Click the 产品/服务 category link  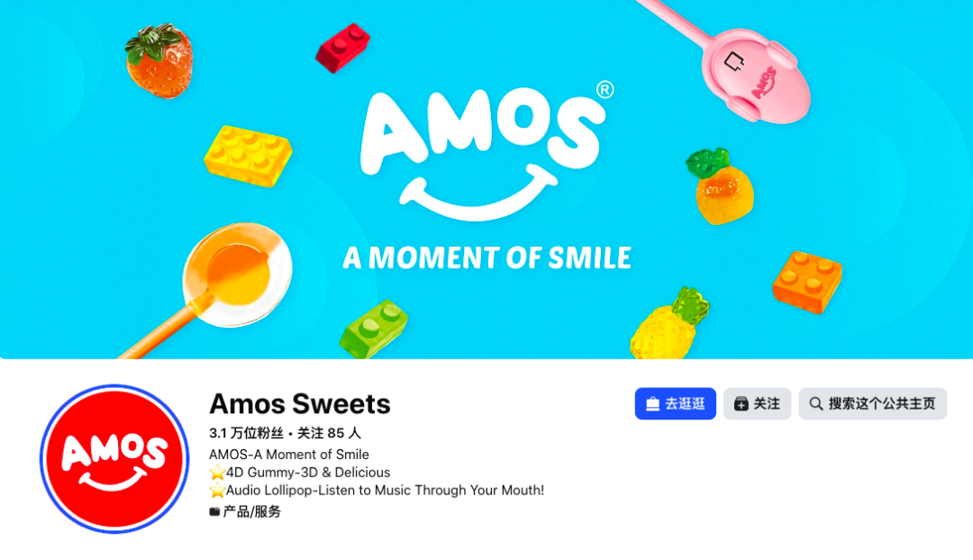(x=252, y=511)
